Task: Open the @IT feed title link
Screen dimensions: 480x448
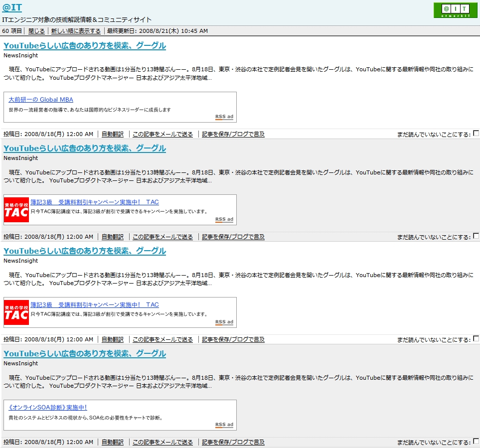Action: (12, 7)
